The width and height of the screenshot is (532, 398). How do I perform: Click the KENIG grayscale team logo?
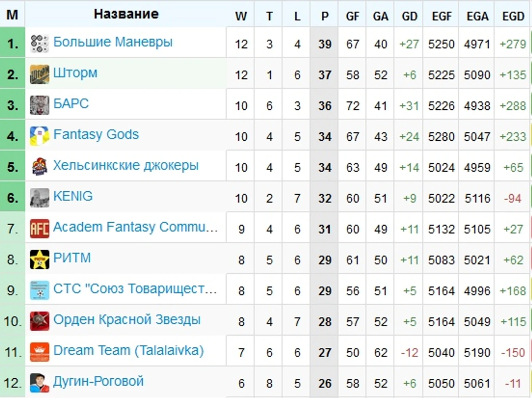39,198
